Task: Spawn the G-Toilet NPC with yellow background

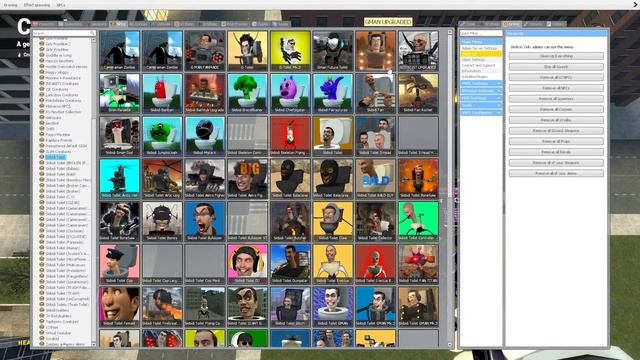Action: (x=247, y=51)
